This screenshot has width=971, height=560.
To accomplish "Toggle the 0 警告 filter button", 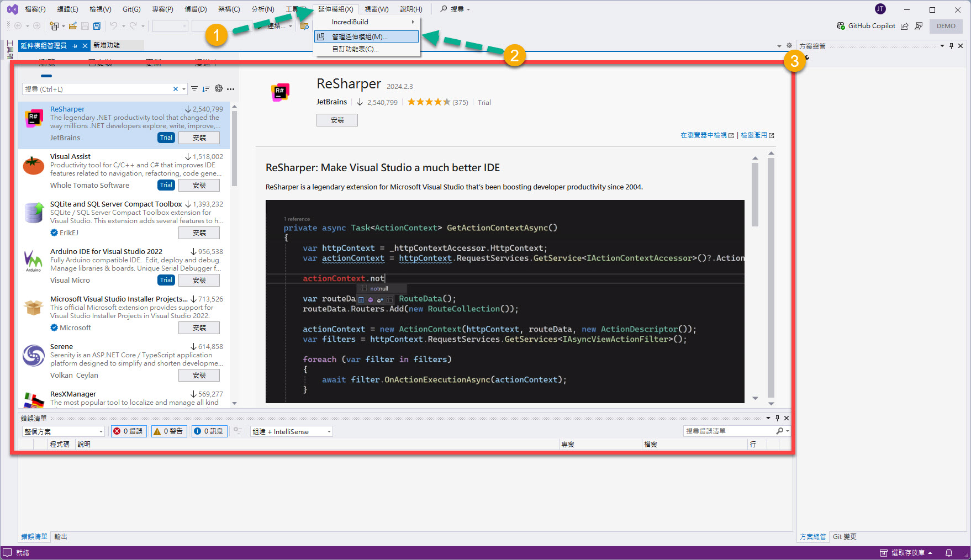I will click(x=169, y=431).
